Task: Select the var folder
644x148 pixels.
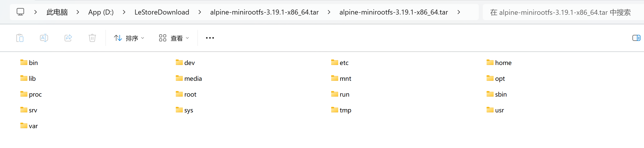Action: 33,126
